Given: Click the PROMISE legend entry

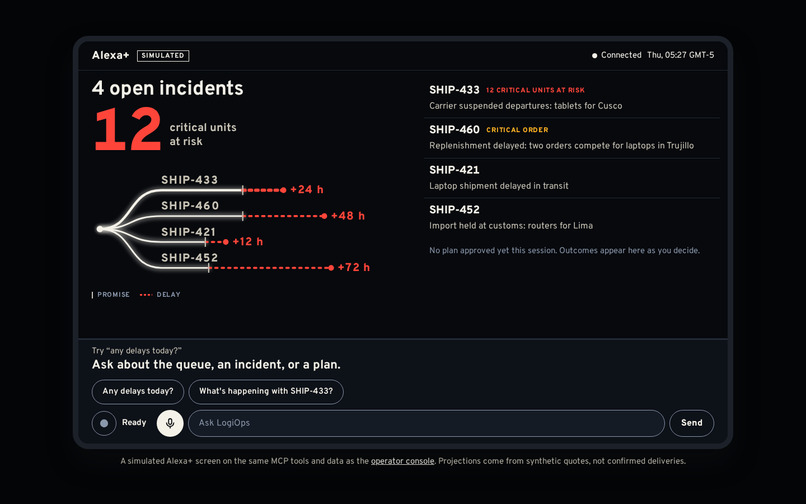Looking at the screenshot, I should coord(111,295).
